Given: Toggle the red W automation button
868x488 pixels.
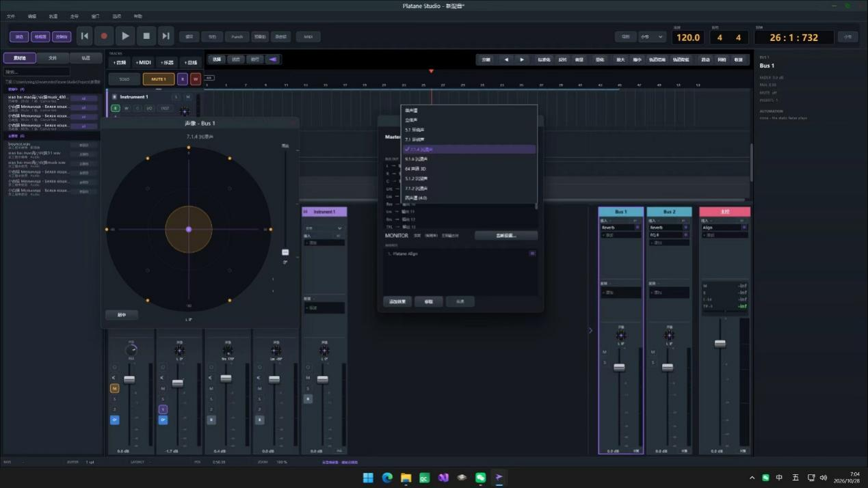Looking at the screenshot, I should 196,79.
